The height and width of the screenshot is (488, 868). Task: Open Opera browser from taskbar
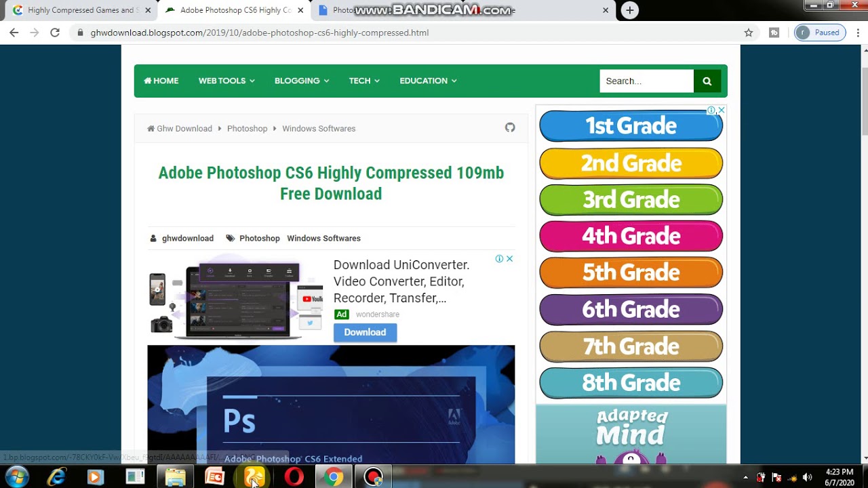294,477
